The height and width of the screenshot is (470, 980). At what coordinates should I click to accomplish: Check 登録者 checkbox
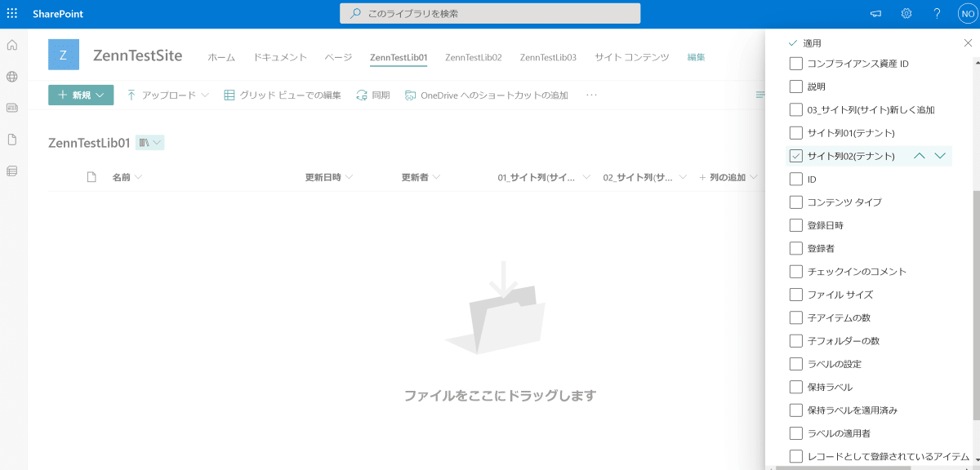(796, 248)
